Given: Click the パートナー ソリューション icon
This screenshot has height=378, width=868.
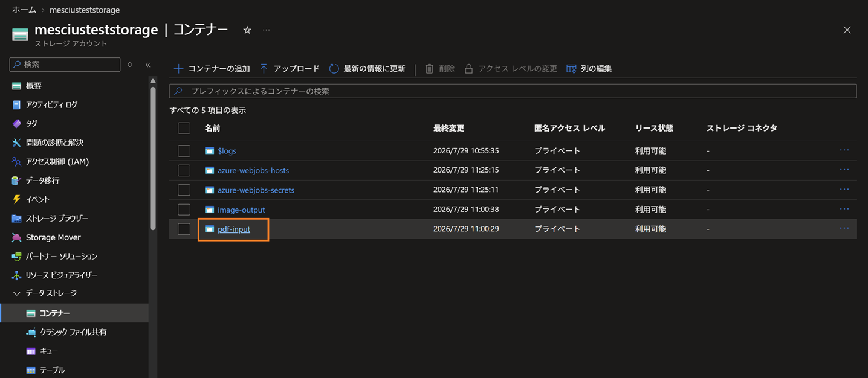Looking at the screenshot, I should [16, 257].
